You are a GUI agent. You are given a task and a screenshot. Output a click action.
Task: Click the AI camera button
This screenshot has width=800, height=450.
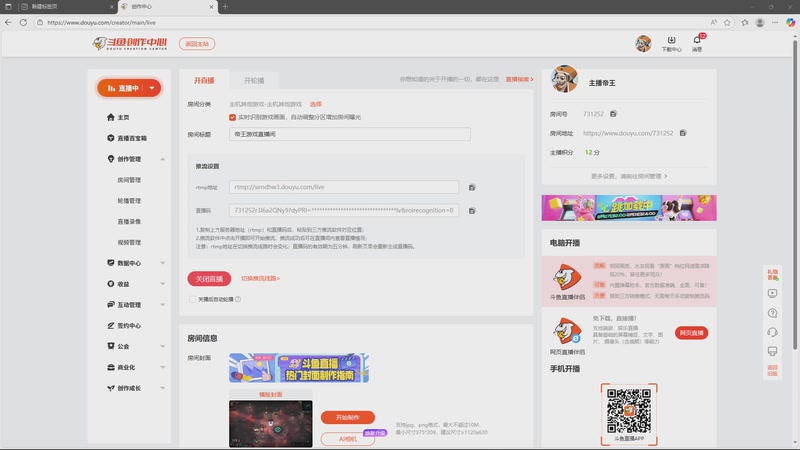click(347, 439)
